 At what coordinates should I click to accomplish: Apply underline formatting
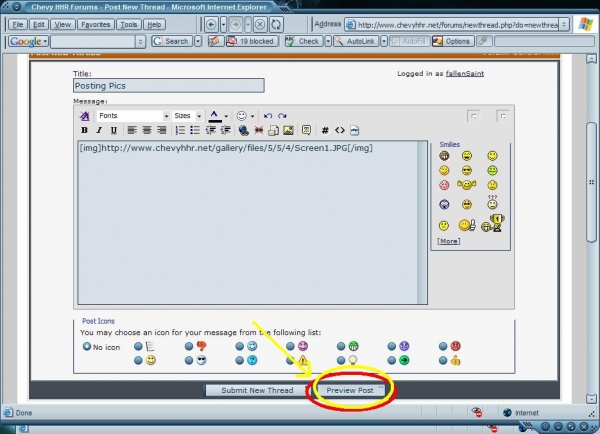click(112, 130)
